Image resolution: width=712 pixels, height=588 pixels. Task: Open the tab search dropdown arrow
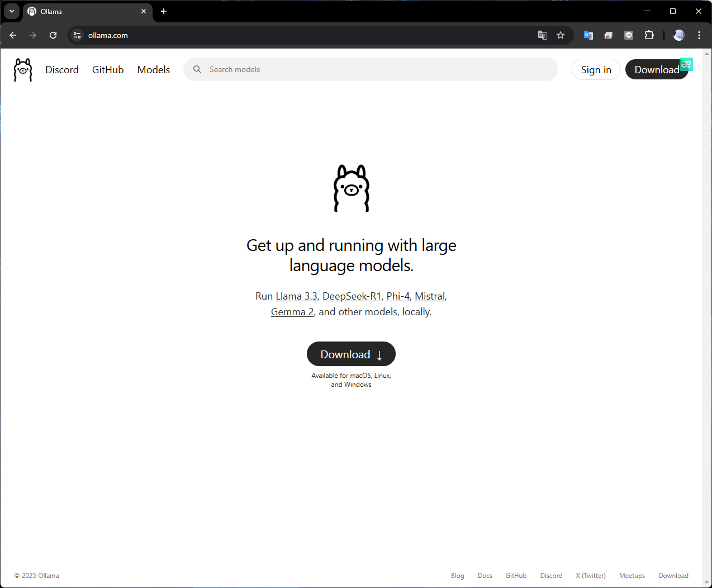12,11
